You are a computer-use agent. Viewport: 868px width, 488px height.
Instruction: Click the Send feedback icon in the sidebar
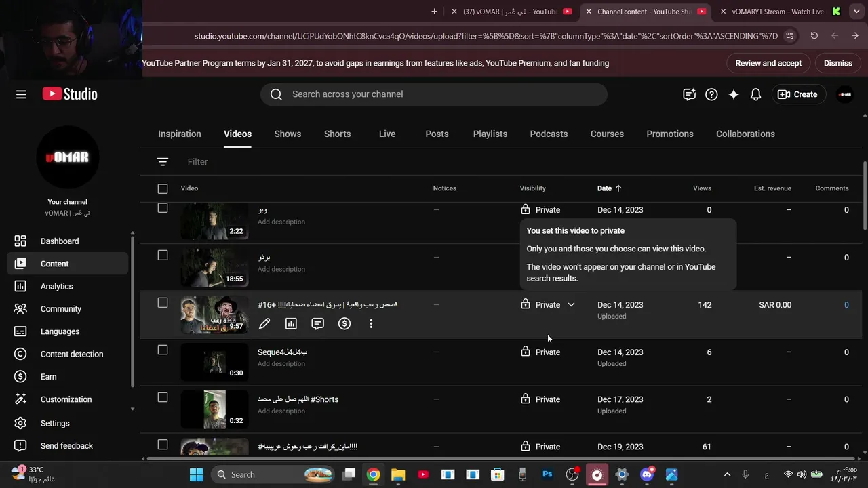[x=20, y=446]
